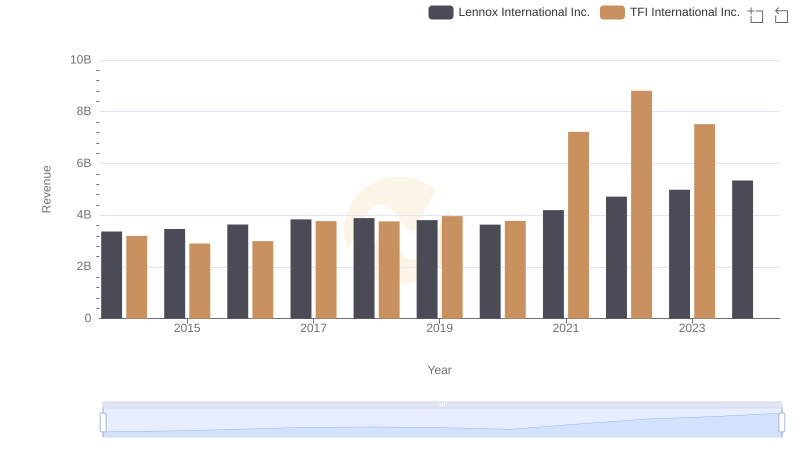Click the 2023 x-axis label
The image size is (800, 461).
[x=692, y=328]
